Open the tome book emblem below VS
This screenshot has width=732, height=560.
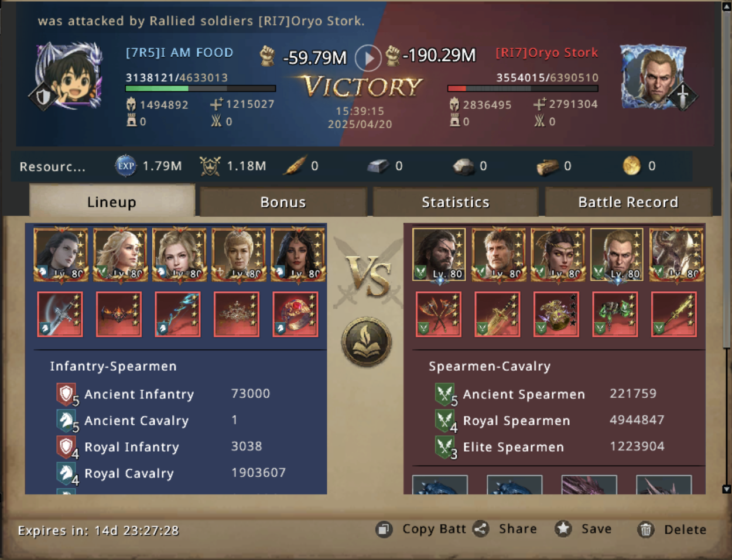tap(367, 342)
